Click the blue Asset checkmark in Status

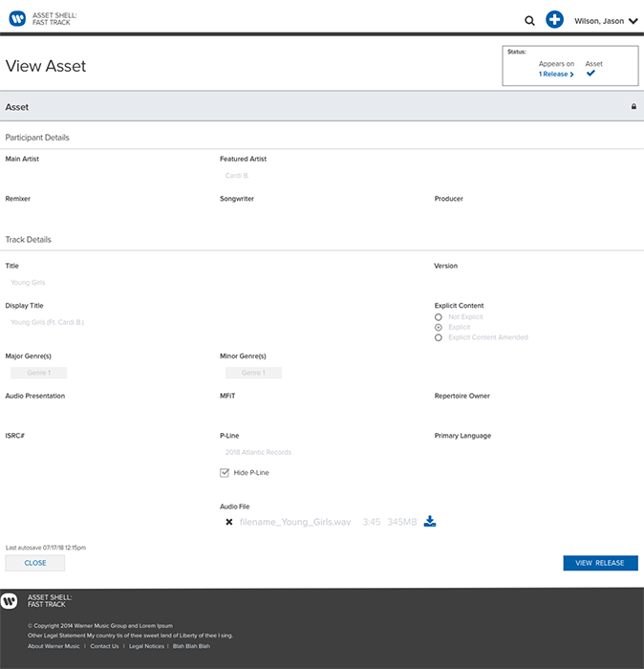coord(590,74)
